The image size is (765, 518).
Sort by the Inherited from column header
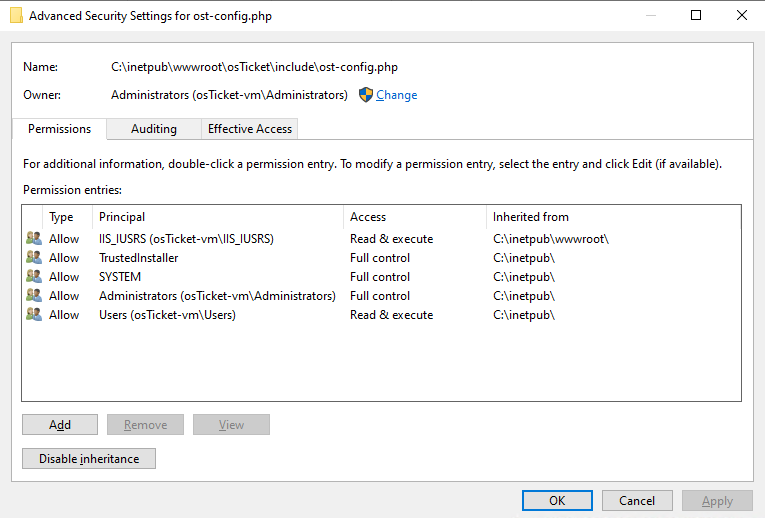[x=614, y=217]
